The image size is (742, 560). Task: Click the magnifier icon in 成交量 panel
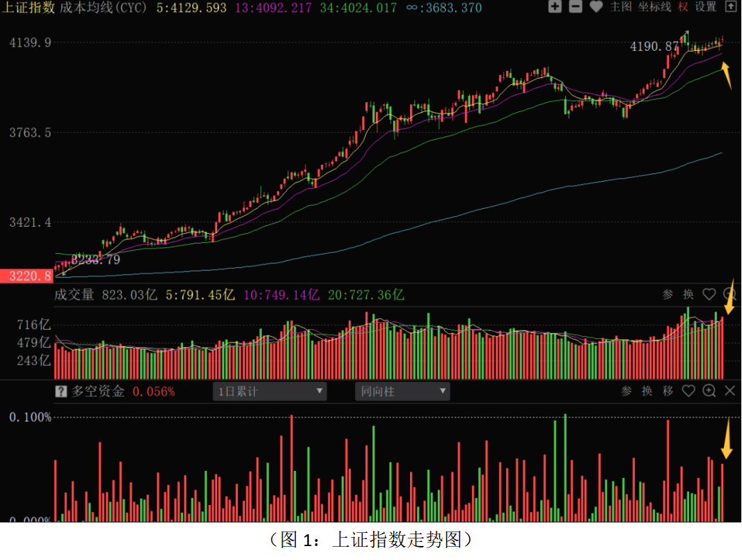tap(729, 294)
